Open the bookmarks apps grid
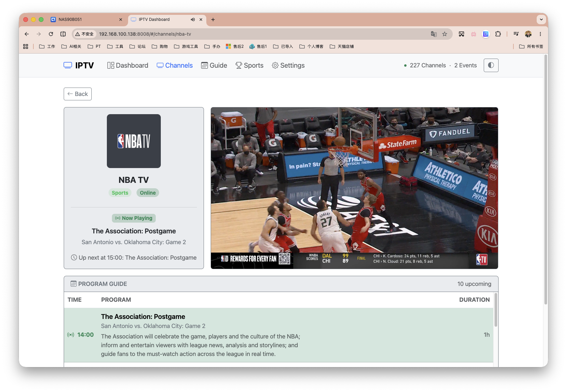The width and height of the screenshot is (567, 392). click(26, 46)
